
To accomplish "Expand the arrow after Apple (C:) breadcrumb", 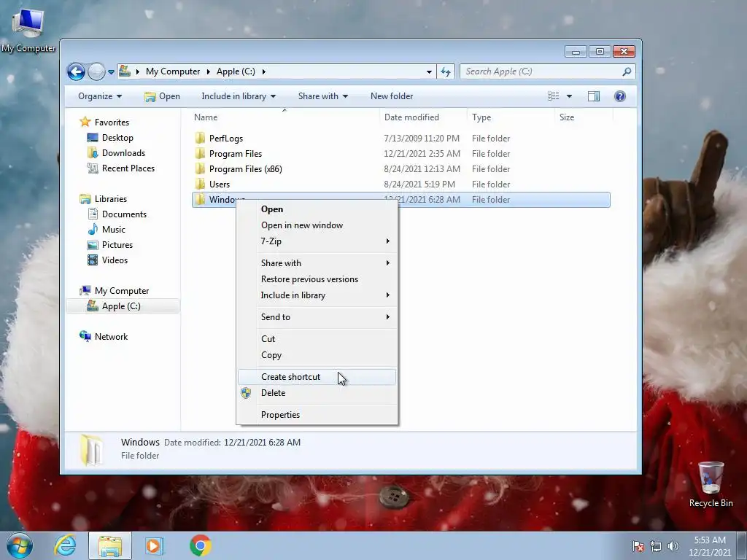I will click(263, 71).
